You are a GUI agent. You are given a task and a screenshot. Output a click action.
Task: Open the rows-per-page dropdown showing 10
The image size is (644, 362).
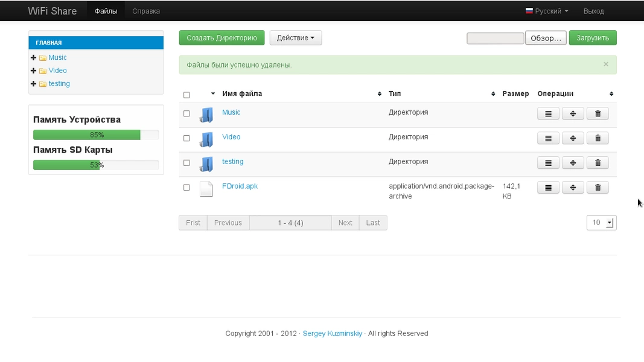(x=602, y=223)
